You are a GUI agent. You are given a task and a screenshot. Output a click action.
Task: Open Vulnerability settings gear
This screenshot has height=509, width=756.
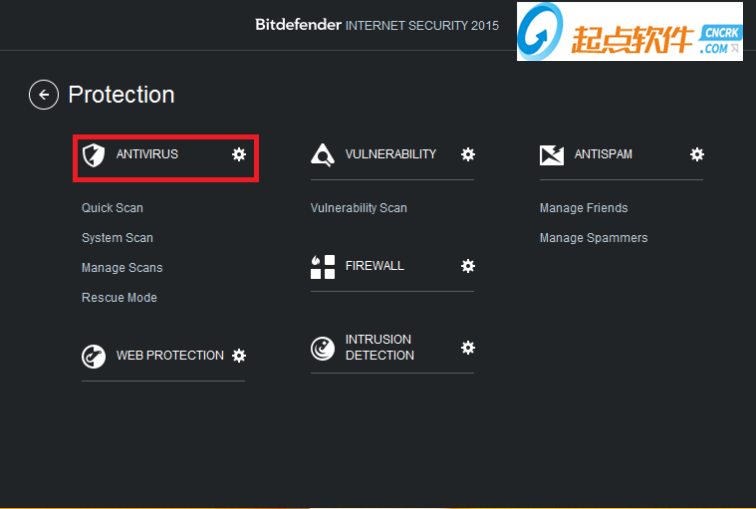point(467,154)
